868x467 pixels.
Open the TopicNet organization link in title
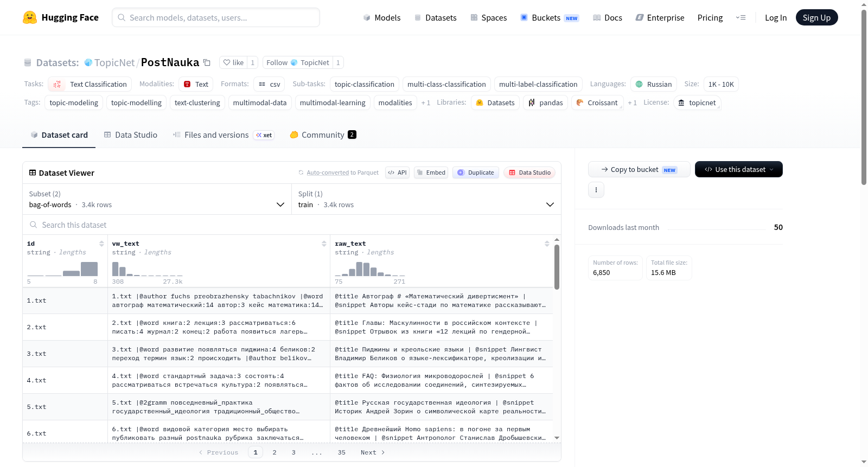point(114,62)
